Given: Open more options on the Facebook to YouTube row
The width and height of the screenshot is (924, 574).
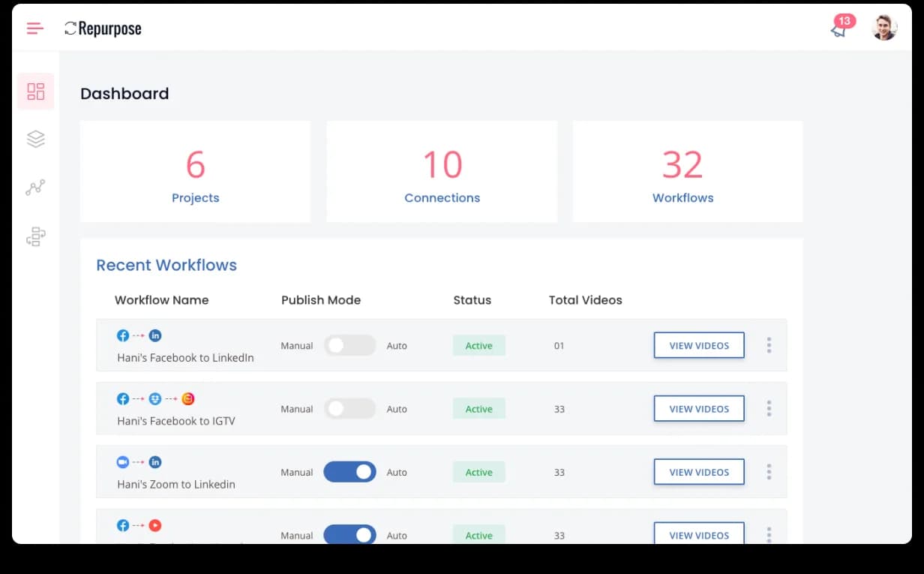Looking at the screenshot, I should pyautogui.click(x=769, y=534).
